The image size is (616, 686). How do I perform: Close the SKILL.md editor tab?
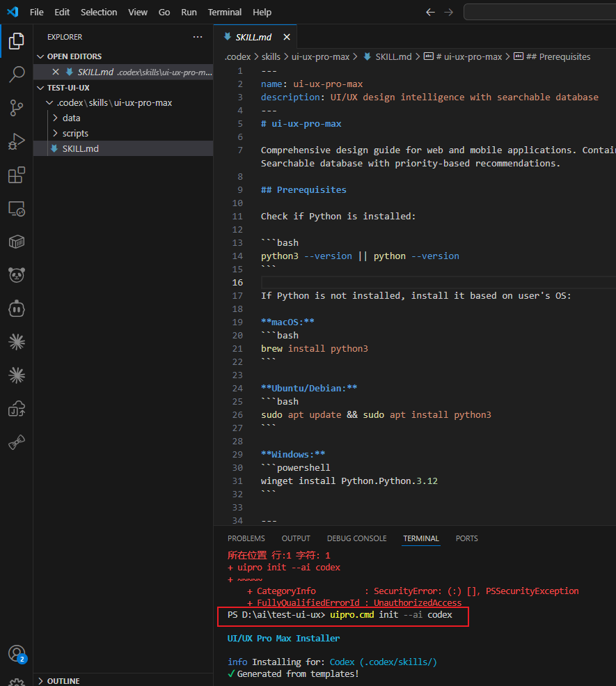tap(286, 37)
